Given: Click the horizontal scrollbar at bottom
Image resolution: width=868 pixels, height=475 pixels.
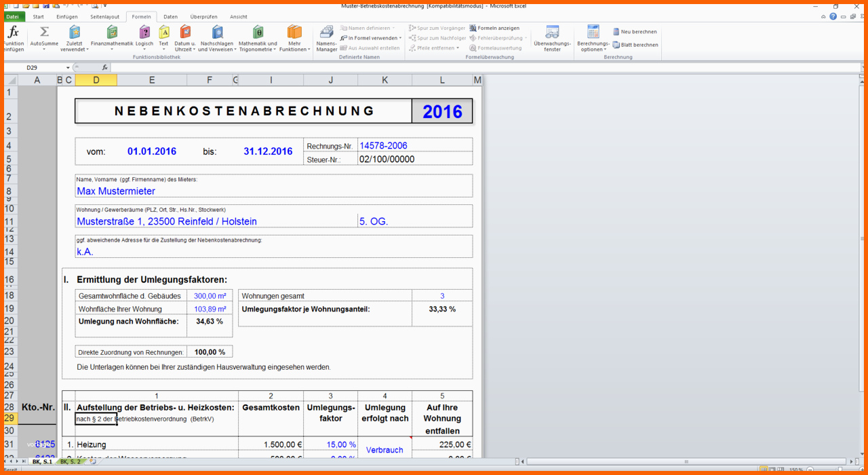Looking at the screenshot, I should click(x=685, y=461).
